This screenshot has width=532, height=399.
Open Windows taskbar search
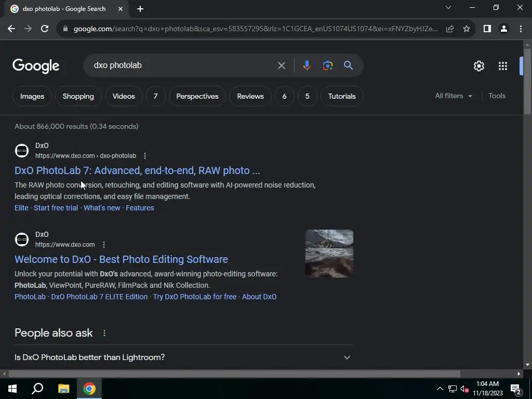[x=37, y=389]
